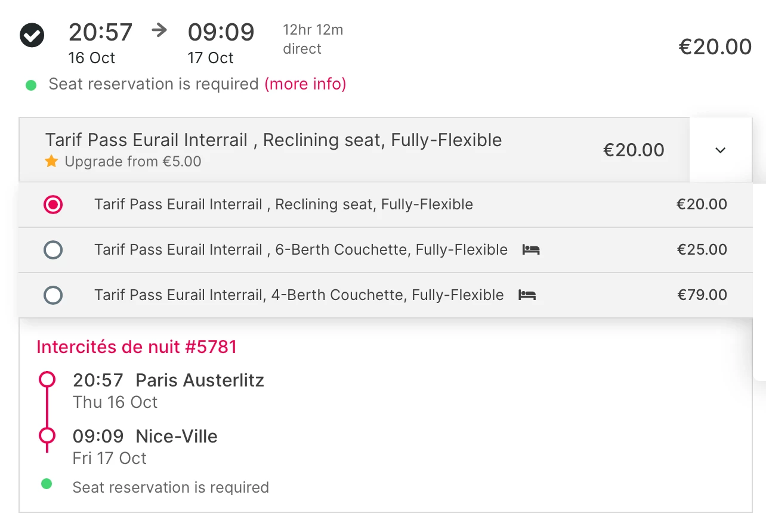Collapse the fare options chevron dropdown

coord(720,150)
